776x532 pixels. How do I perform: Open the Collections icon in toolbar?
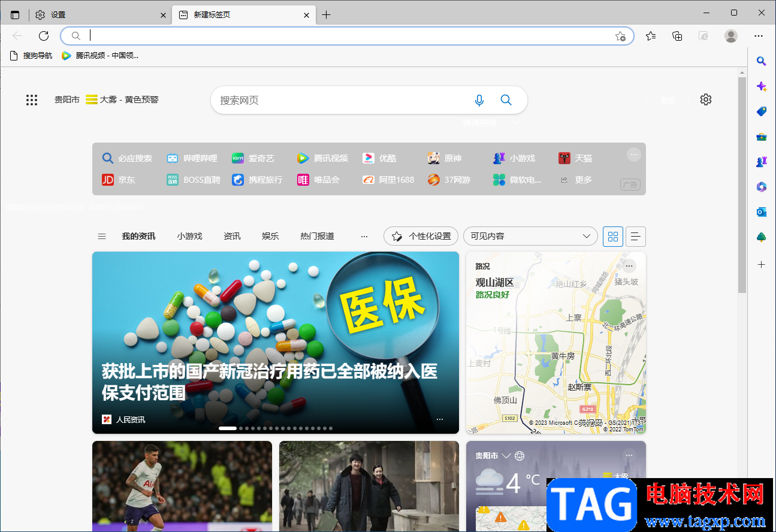pyautogui.click(x=677, y=36)
